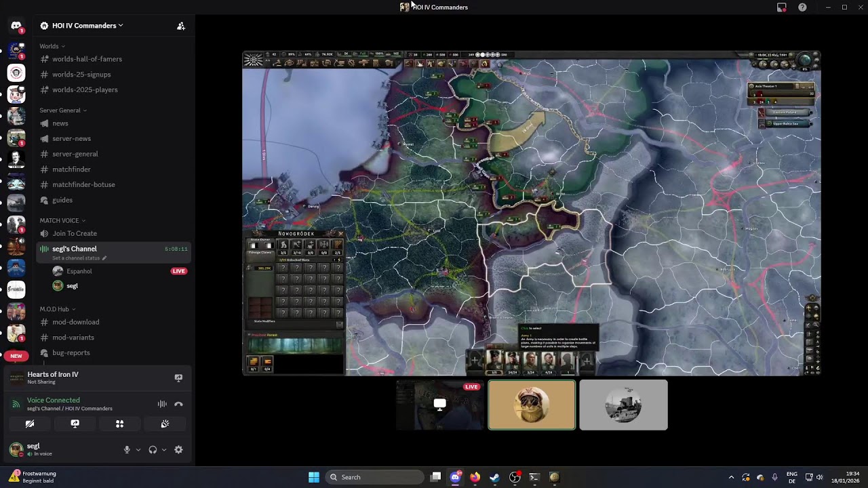Open Steam from the taskbar

click(495, 477)
